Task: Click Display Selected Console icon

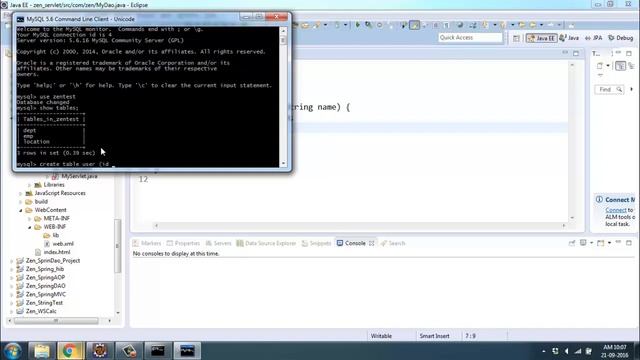Action: pyautogui.click(x=583, y=243)
